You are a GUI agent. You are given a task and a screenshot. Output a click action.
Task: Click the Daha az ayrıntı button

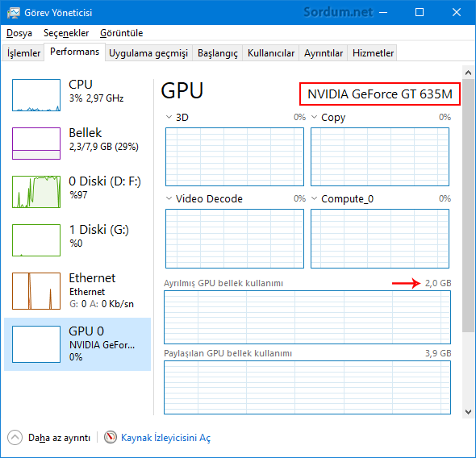49,438
